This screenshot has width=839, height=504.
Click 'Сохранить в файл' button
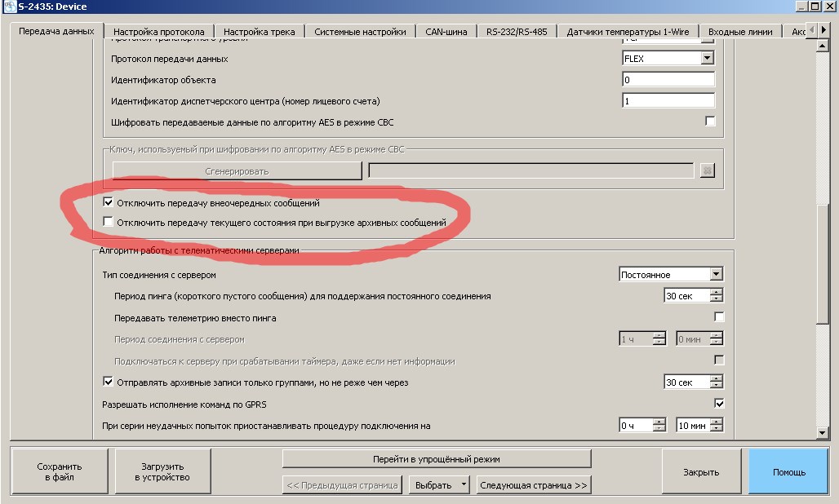coord(60,471)
